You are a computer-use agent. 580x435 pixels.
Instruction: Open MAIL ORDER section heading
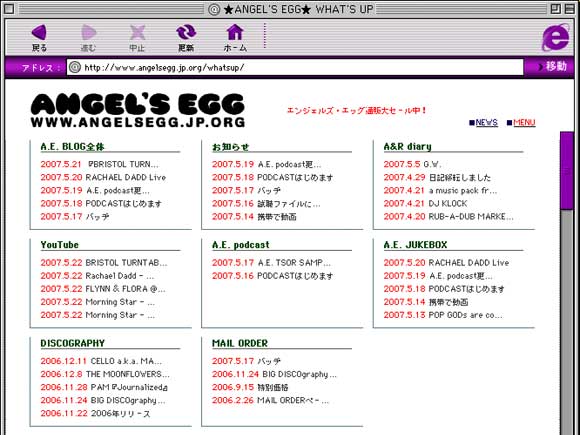[240, 343]
